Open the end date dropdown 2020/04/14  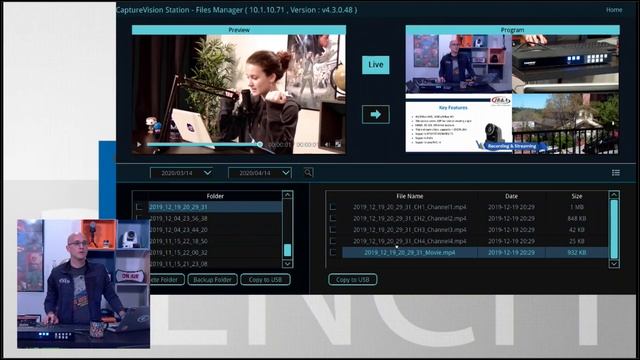click(260, 173)
